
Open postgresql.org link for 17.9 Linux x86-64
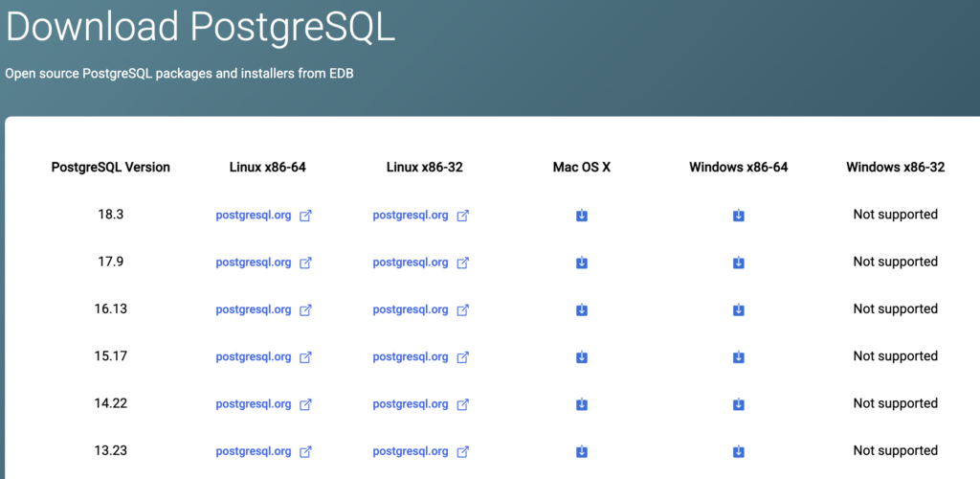tap(254, 262)
